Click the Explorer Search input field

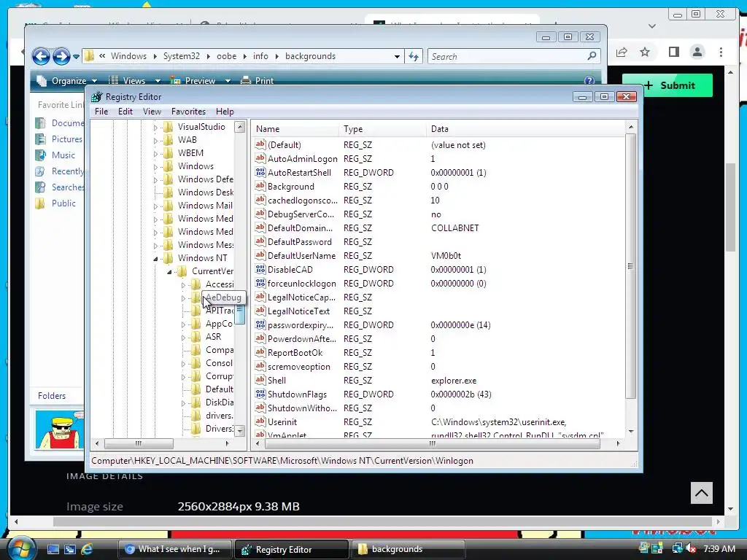tap(507, 56)
